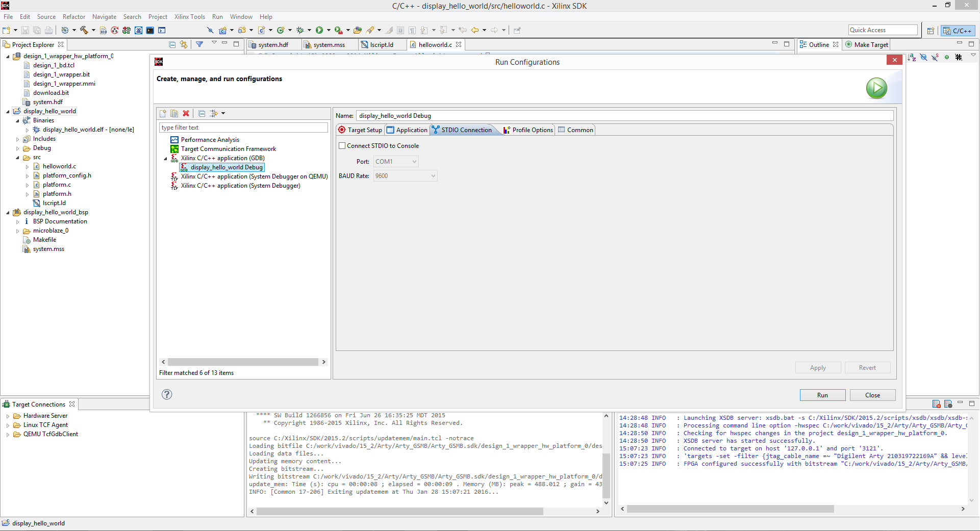Duplicate the selected launch configuration

[174, 113]
